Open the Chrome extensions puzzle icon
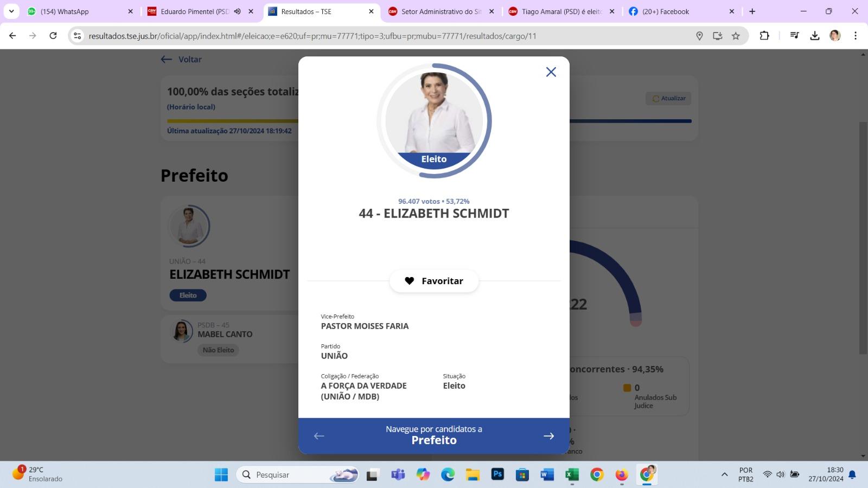 [765, 36]
